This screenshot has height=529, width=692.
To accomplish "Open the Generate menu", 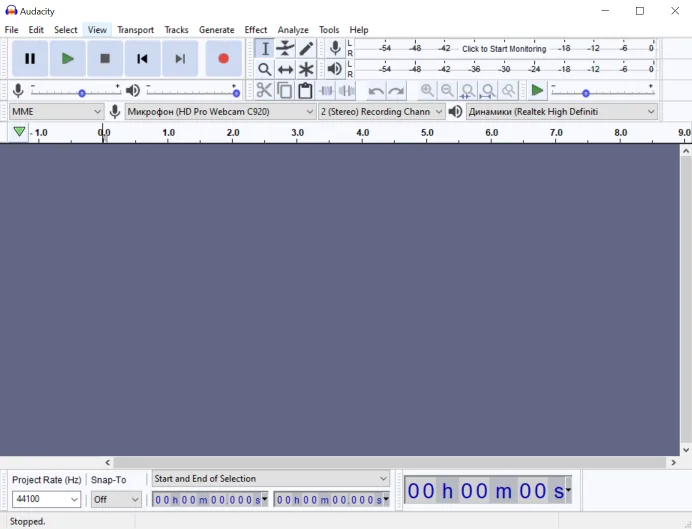I will coord(217,30).
